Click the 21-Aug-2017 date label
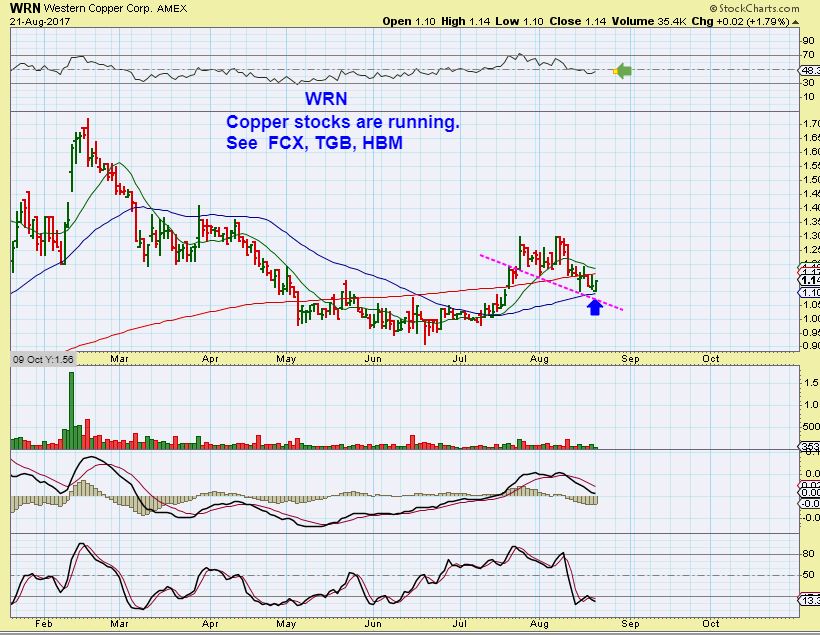This screenshot has height=635, width=820. coord(40,22)
